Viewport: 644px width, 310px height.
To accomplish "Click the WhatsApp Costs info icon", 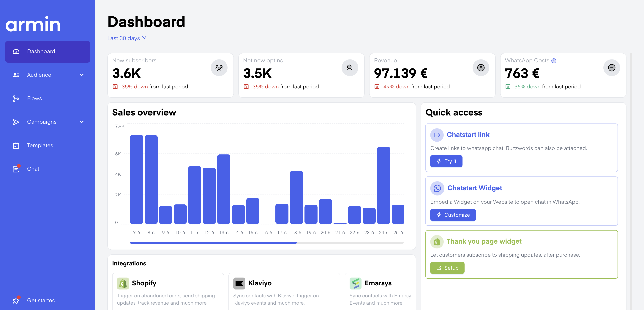I will pos(554,61).
